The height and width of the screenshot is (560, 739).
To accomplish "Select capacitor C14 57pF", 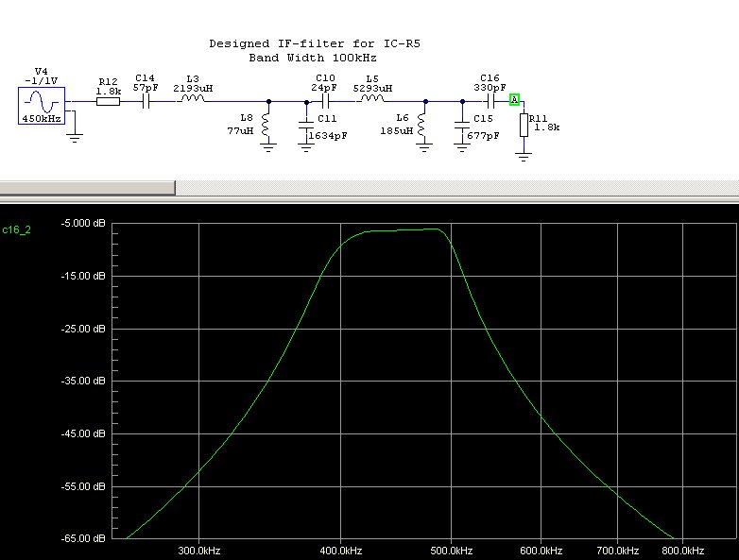I will 146,101.
